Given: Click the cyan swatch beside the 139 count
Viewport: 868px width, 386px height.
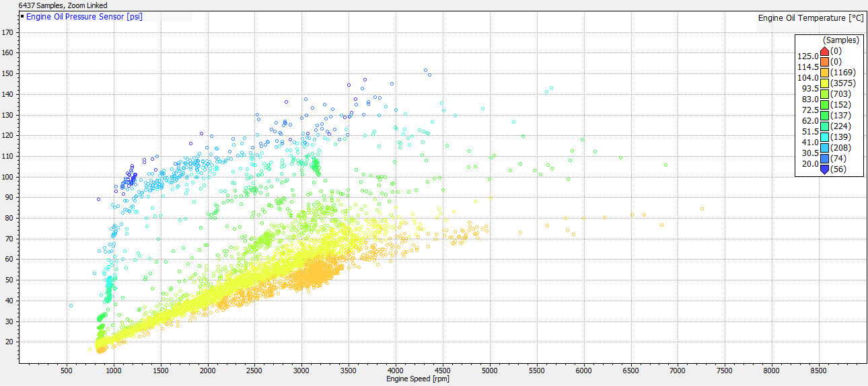Looking at the screenshot, I should (x=824, y=137).
